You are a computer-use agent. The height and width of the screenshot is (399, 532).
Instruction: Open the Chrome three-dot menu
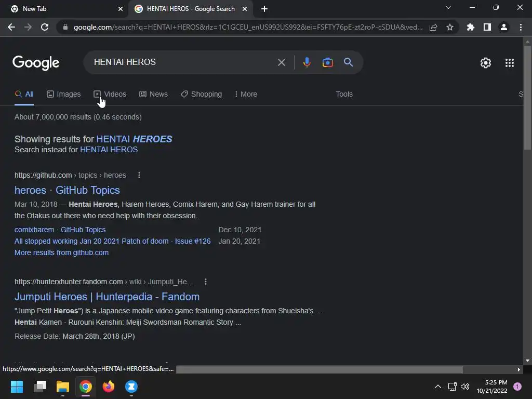click(x=521, y=27)
